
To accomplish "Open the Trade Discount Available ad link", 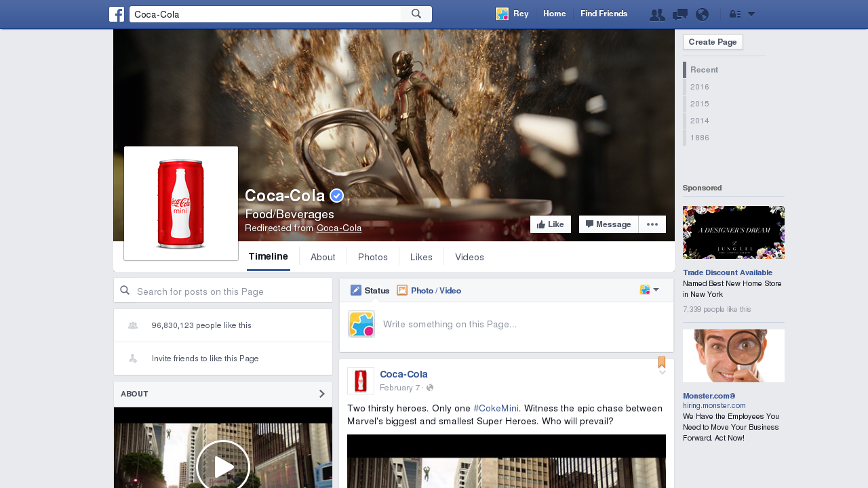I will pyautogui.click(x=728, y=272).
